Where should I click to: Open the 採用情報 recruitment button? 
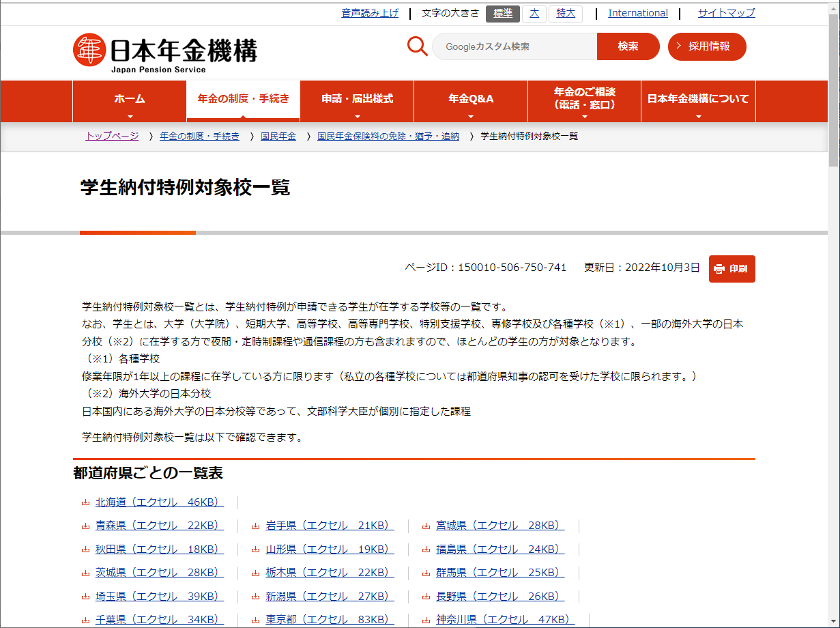tap(707, 46)
